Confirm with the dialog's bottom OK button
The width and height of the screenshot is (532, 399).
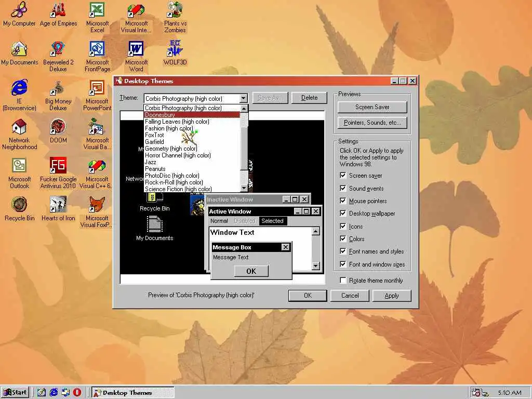[308, 296]
